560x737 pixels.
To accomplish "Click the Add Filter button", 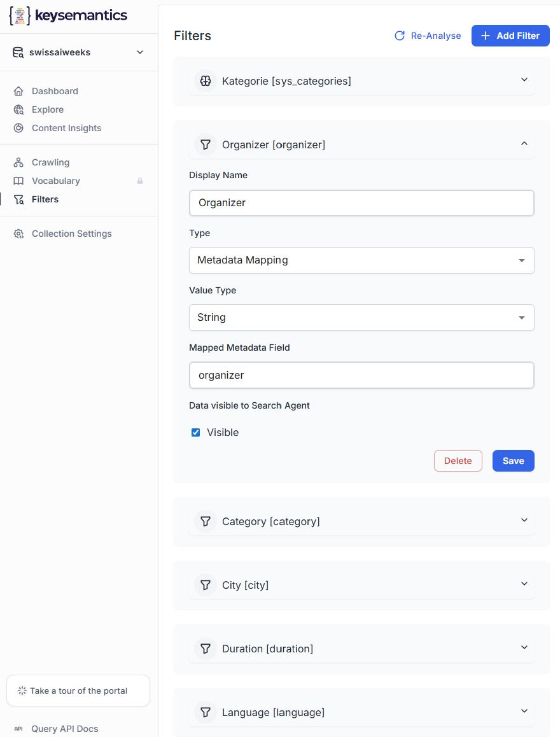I will click(x=510, y=36).
